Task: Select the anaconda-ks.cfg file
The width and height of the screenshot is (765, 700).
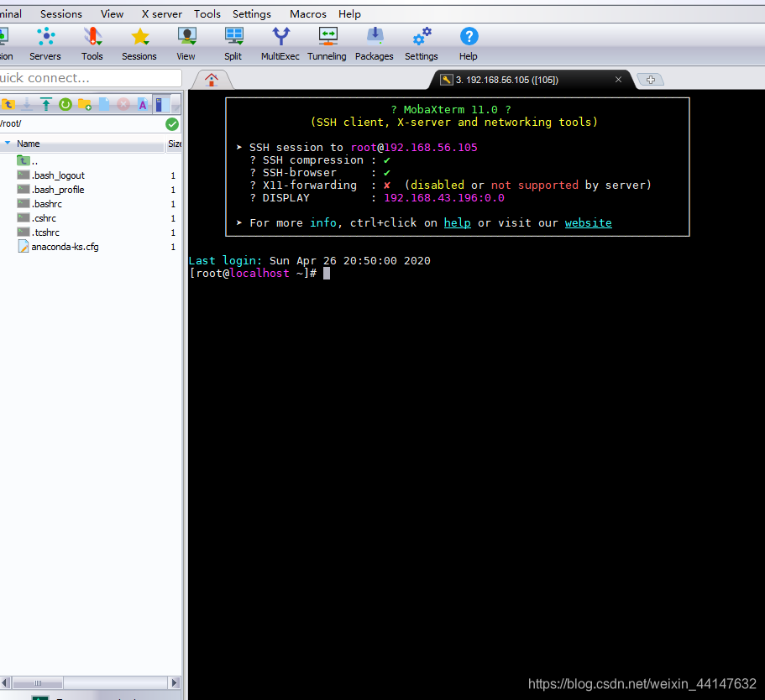Action: click(x=91, y=247)
